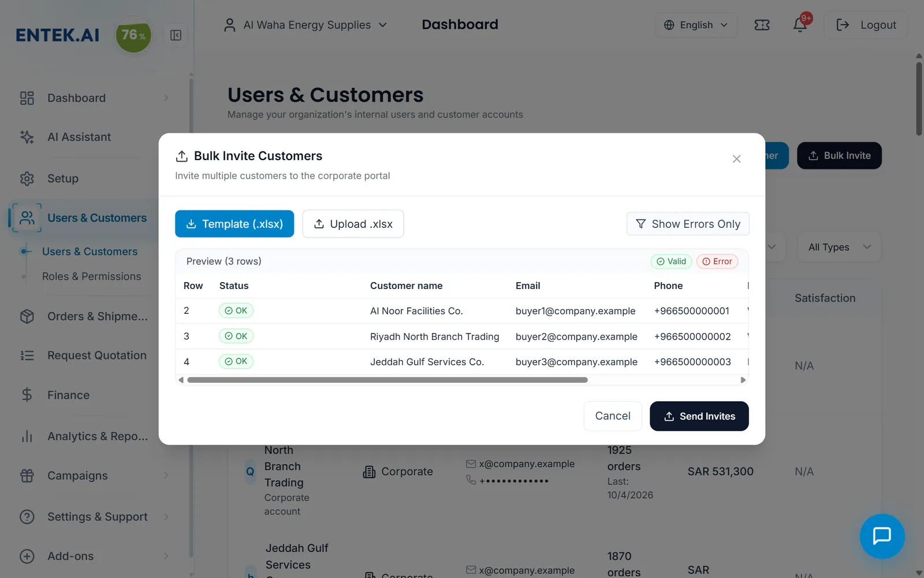
Task: Open the All Types filter dropdown
Action: pos(839,247)
